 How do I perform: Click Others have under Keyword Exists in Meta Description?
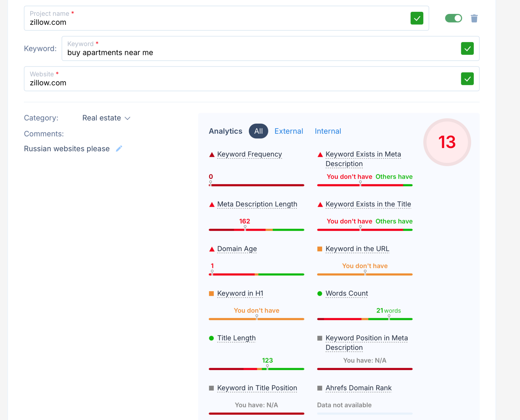click(394, 177)
